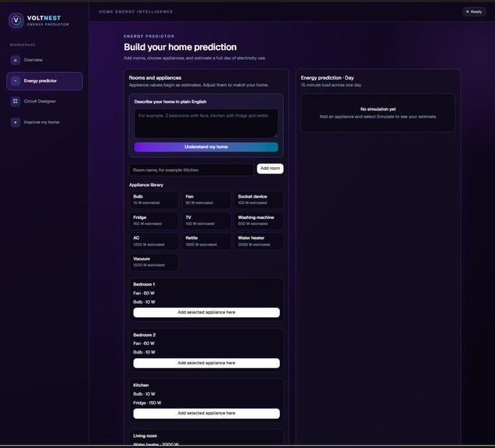
Task: Add selected appliance to Kitchen
Action: pos(206,414)
